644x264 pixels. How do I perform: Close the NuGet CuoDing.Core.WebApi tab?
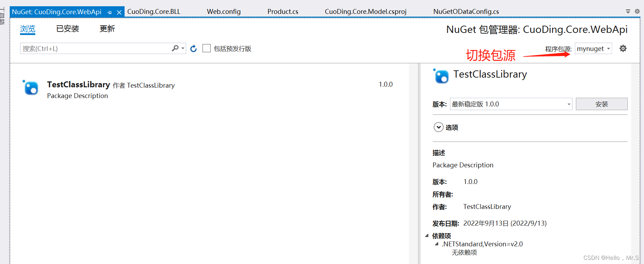[x=119, y=12]
